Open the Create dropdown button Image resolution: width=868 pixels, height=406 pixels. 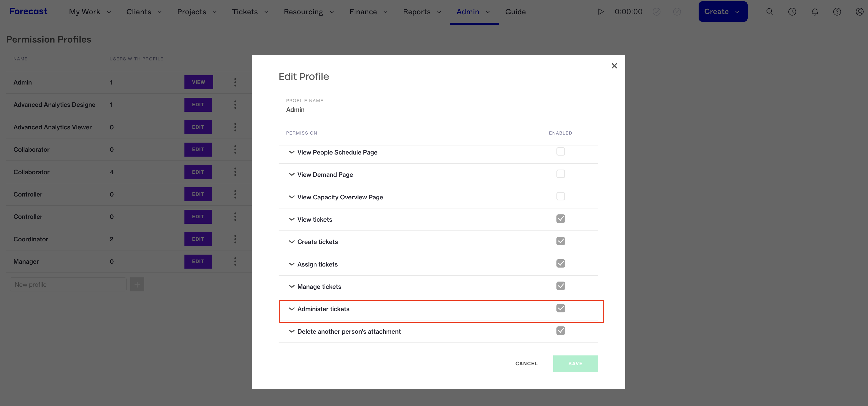pyautogui.click(x=723, y=12)
